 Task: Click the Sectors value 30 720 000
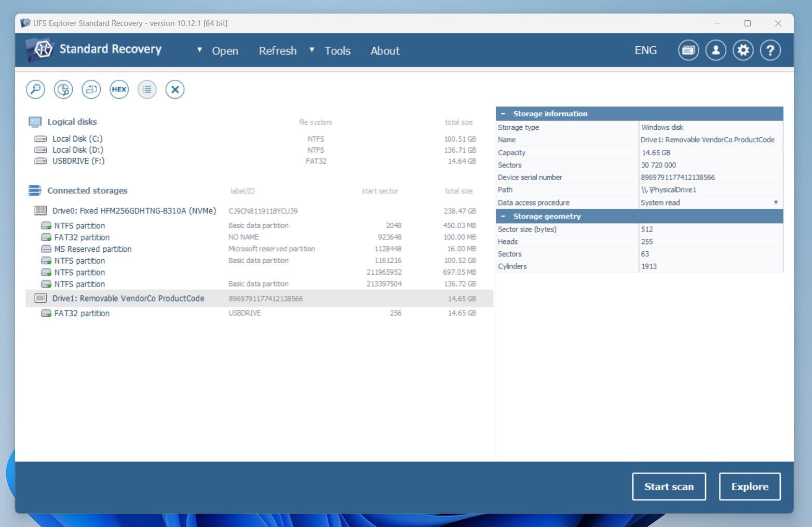(x=658, y=165)
